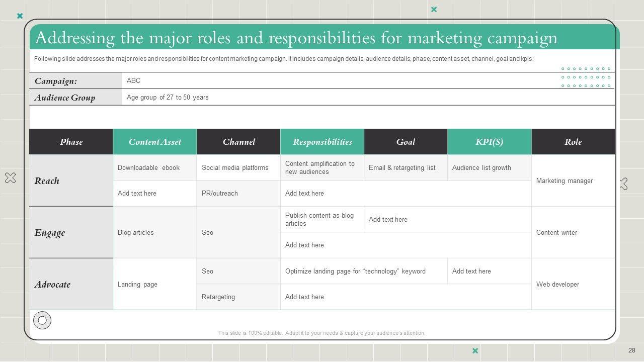The height and width of the screenshot is (362, 644).
Task: Select the Content Asset column header
Action: (155, 142)
